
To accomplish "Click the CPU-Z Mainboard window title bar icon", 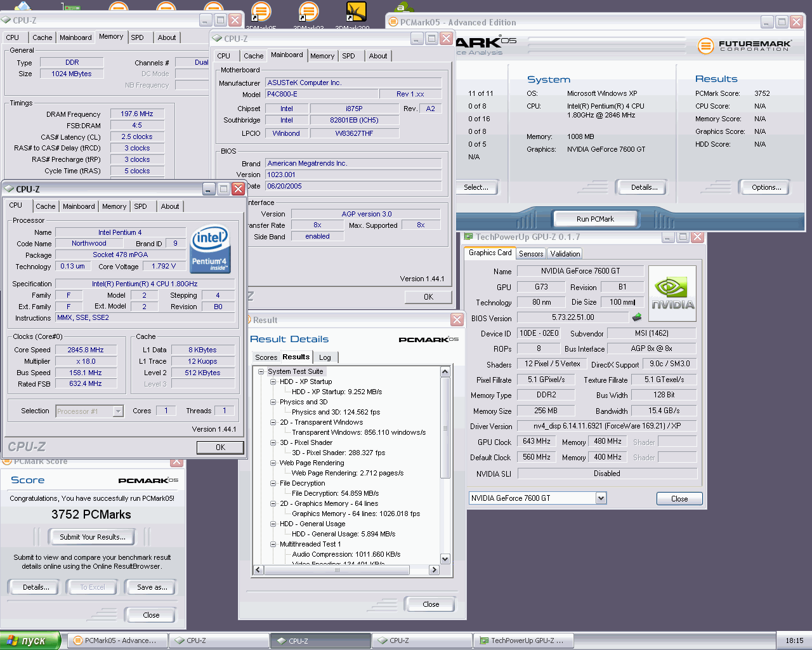I will pyautogui.click(x=217, y=39).
